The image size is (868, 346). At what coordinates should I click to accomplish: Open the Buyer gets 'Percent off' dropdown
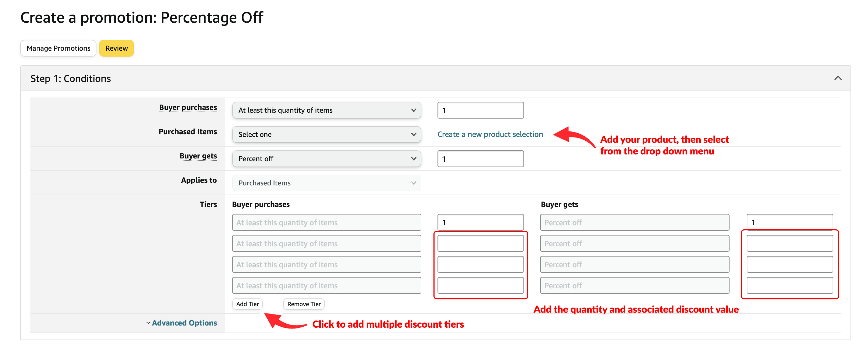pos(327,159)
